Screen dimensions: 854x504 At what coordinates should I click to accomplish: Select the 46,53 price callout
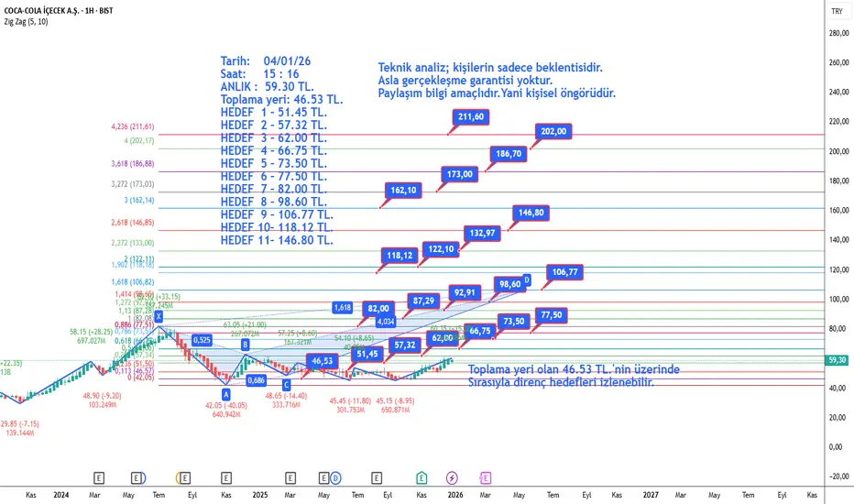[322, 361]
